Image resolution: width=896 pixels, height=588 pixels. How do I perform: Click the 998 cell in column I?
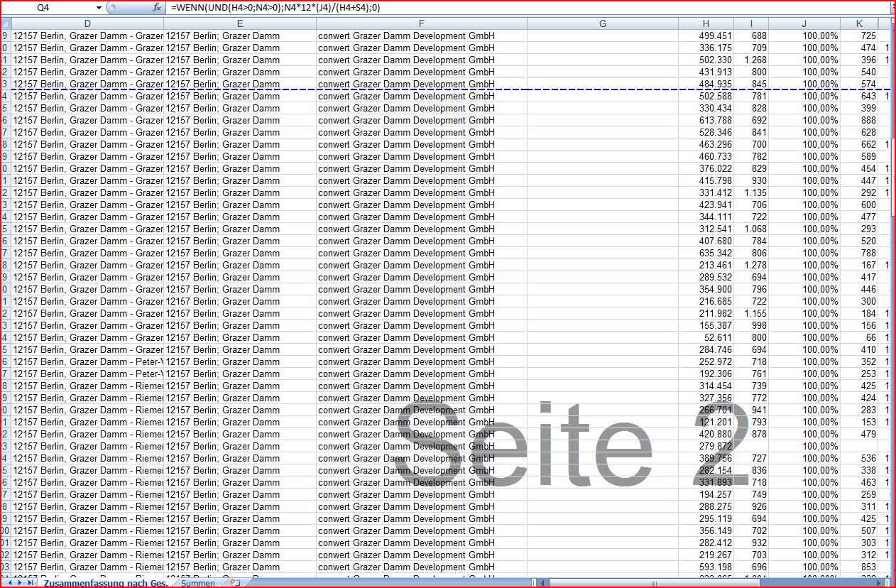click(751, 325)
